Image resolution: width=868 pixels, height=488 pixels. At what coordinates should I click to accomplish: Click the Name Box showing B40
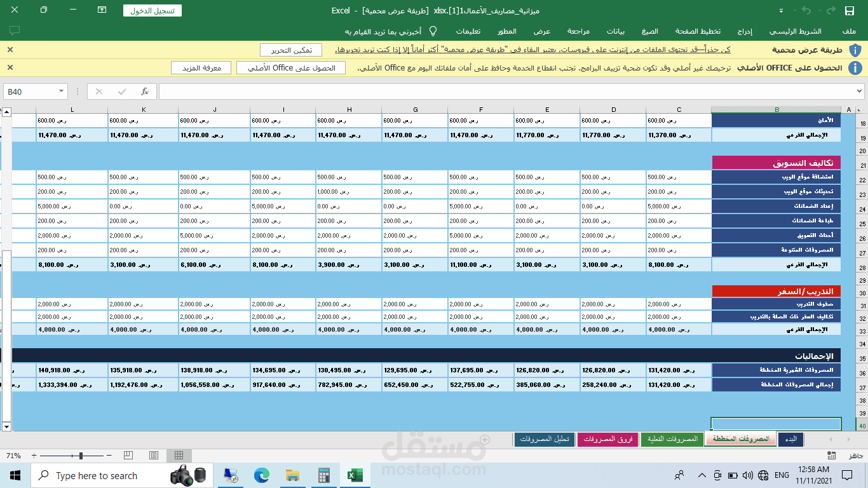29,91
